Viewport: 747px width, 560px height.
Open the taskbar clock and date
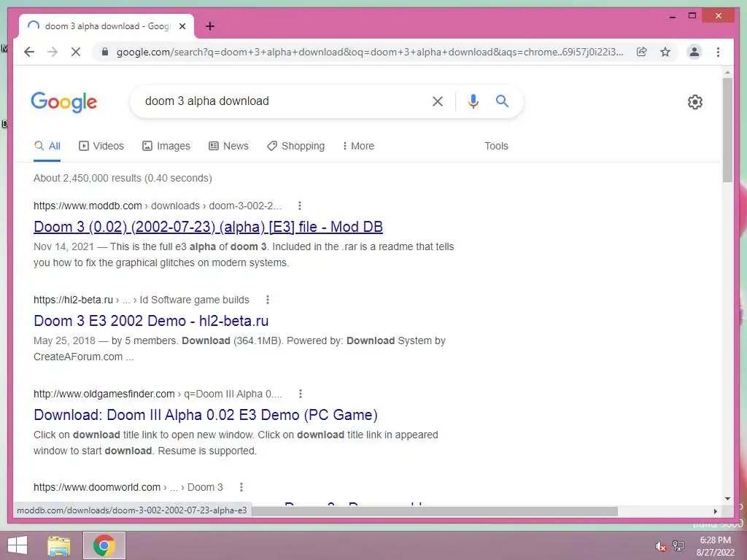click(715, 546)
